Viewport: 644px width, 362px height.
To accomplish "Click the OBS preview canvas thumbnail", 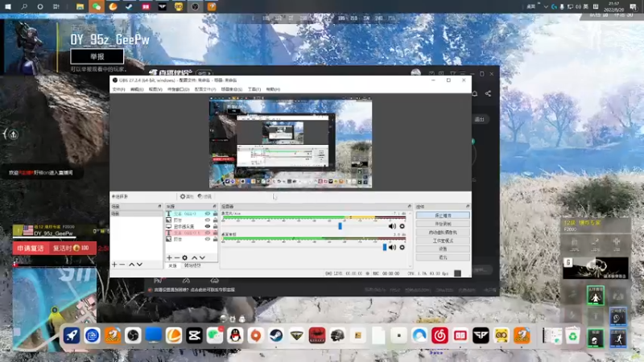I will click(291, 143).
